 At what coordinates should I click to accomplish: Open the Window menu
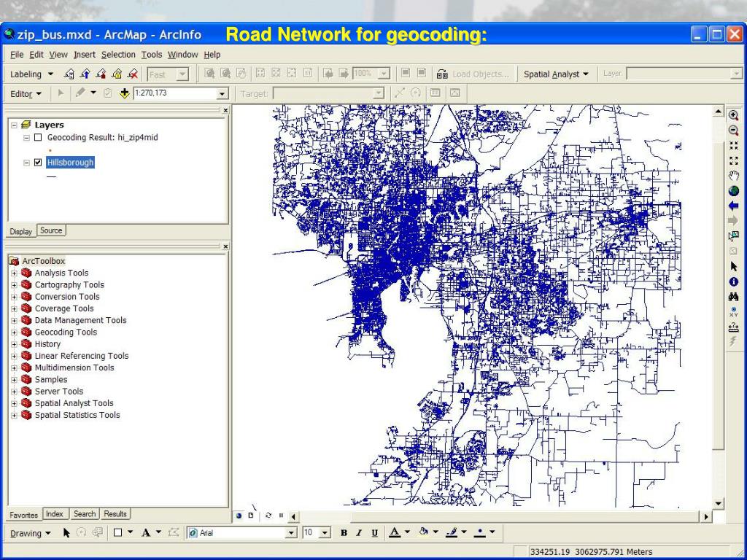click(x=182, y=55)
